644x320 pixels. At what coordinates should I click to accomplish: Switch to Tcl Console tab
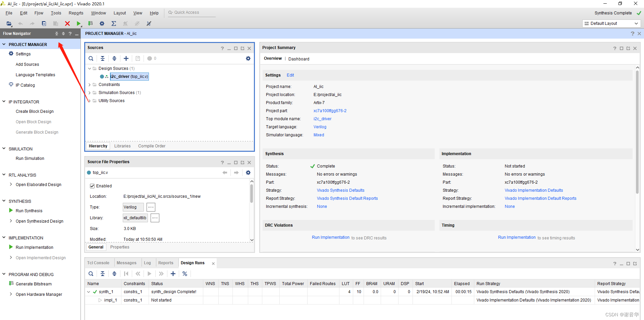pos(98,263)
